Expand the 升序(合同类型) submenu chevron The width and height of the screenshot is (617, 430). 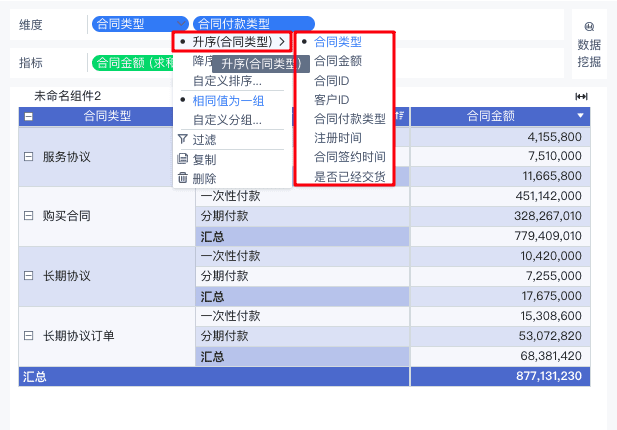(x=282, y=41)
